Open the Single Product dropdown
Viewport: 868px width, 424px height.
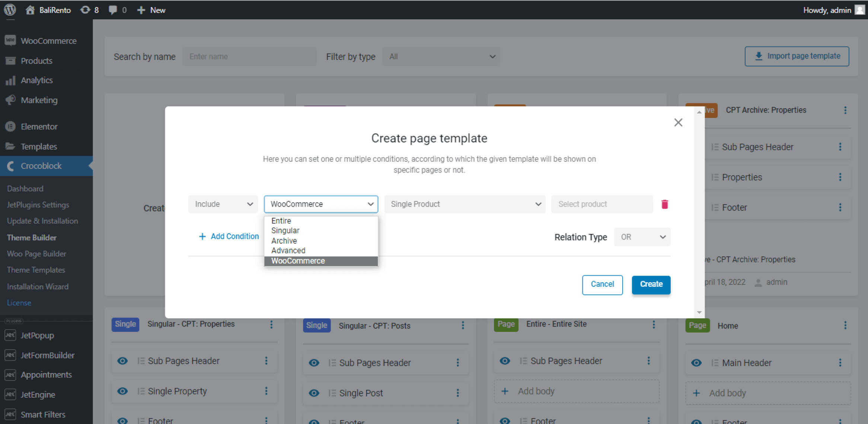tap(465, 204)
